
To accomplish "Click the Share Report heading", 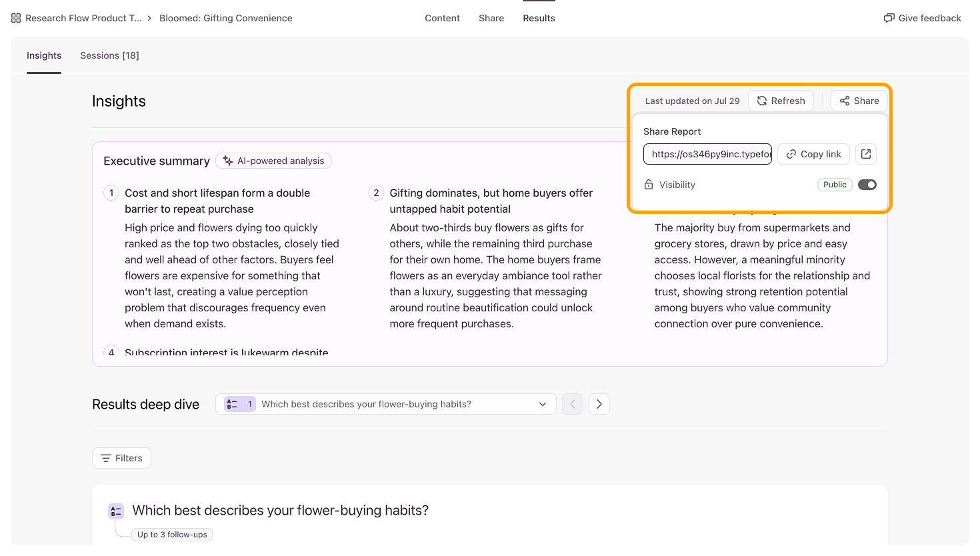I will click(672, 131).
